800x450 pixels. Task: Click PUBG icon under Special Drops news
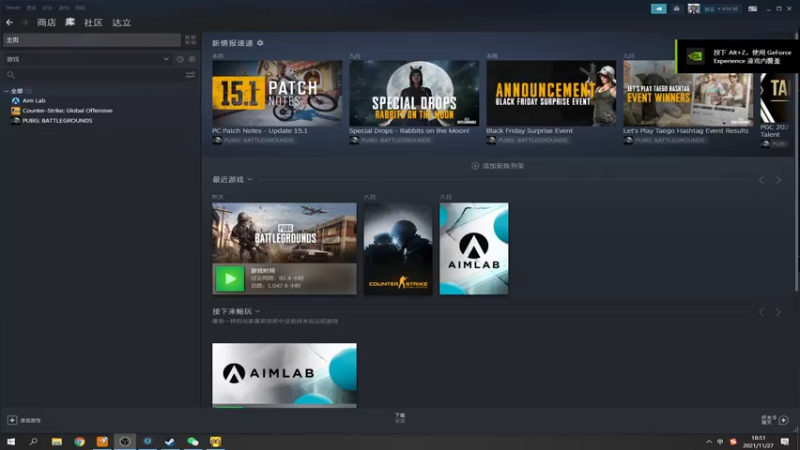pyautogui.click(x=354, y=140)
